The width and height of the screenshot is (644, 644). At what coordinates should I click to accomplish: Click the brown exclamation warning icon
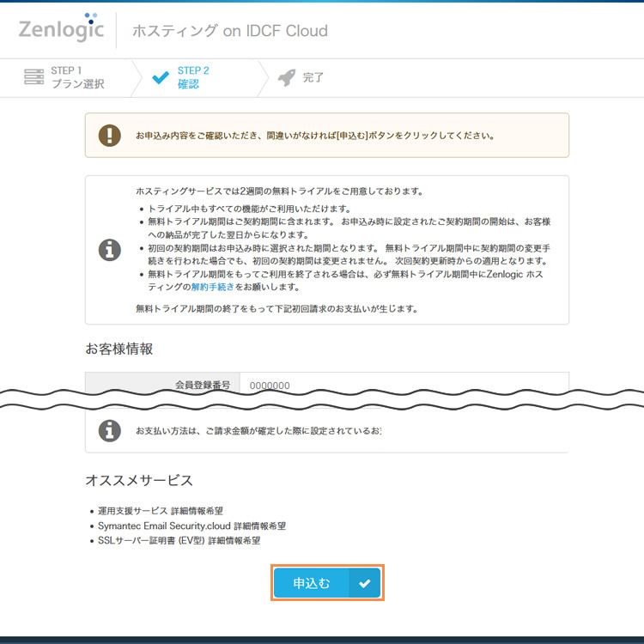(x=109, y=136)
